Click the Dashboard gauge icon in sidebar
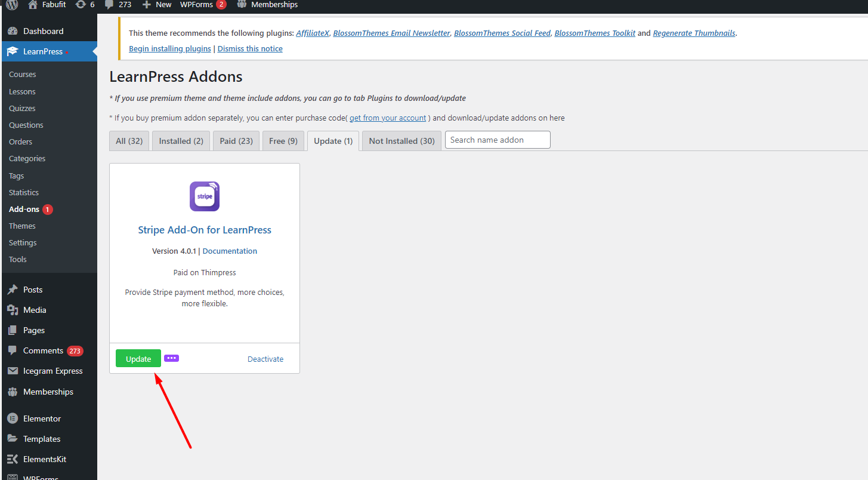The height and width of the screenshot is (480, 868). 13,31
